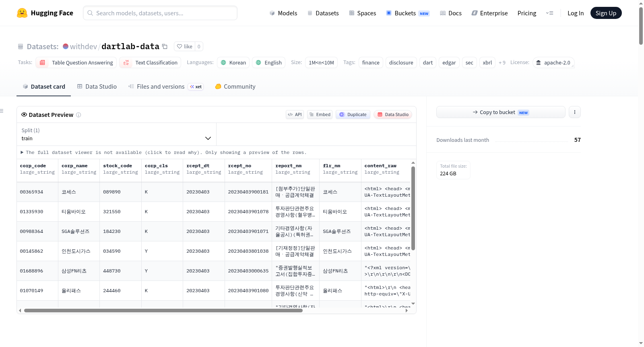Click the withdev owner avatar icon
This screenshot has height=347, width=644.
(x=66, y=46)
